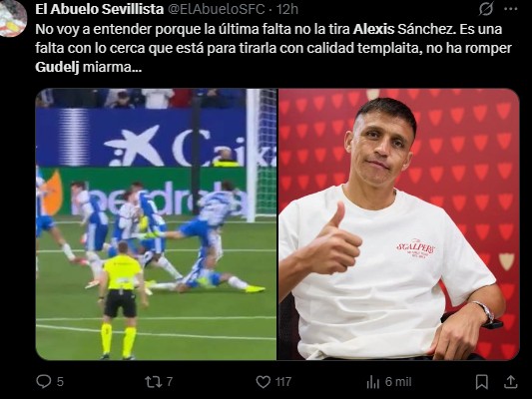Click the Grok circle-slash icon
Screen dimensions: 532x399
pyautogui.click(x=486, y=9)
